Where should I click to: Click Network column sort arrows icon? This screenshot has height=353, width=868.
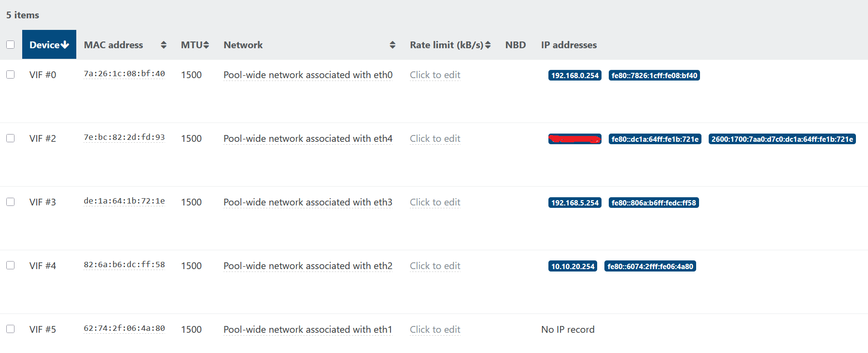pos(392,45)
